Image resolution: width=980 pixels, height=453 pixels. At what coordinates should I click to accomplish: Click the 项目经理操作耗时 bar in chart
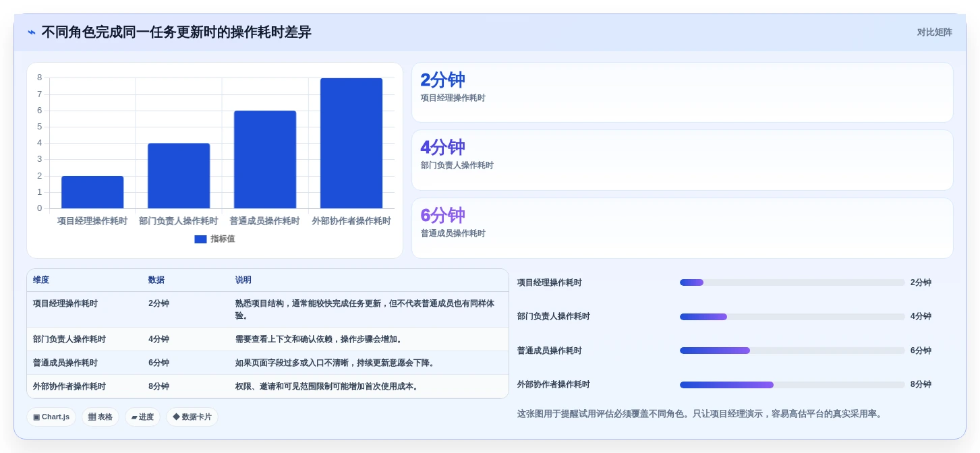tap(92, 192)
